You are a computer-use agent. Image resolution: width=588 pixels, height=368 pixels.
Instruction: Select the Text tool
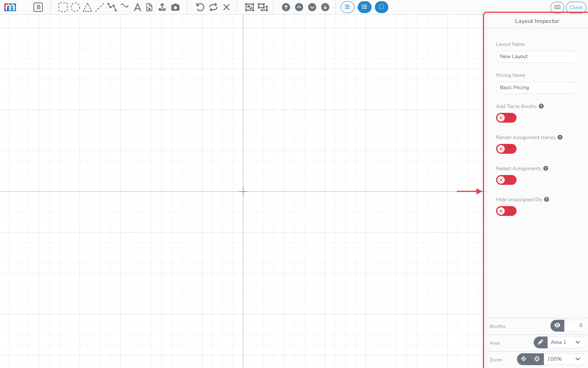point(138,7)
